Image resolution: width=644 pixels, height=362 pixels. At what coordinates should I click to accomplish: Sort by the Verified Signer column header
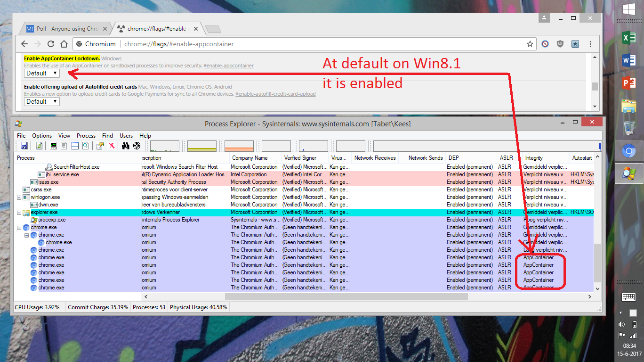(x=305, y=158)
